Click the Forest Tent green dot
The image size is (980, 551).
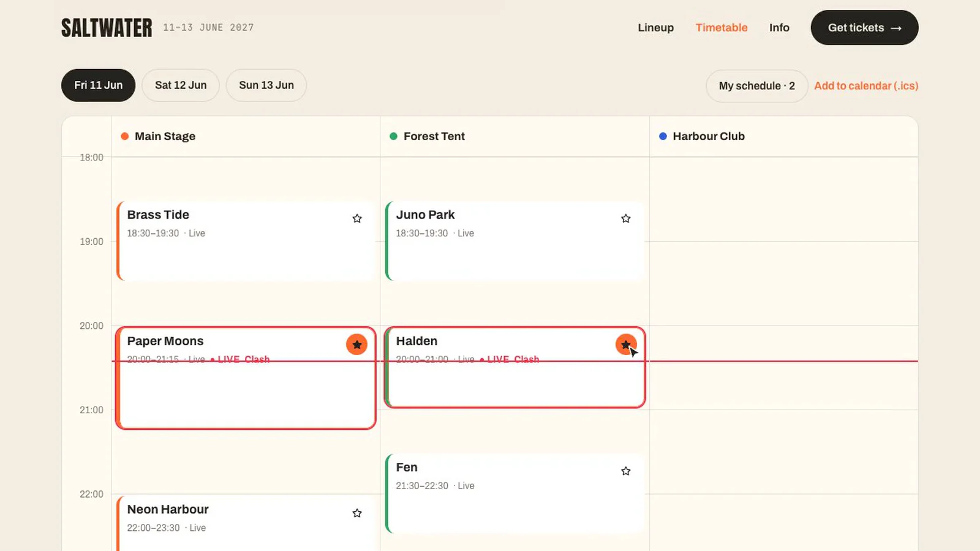(x=393, y=137)
